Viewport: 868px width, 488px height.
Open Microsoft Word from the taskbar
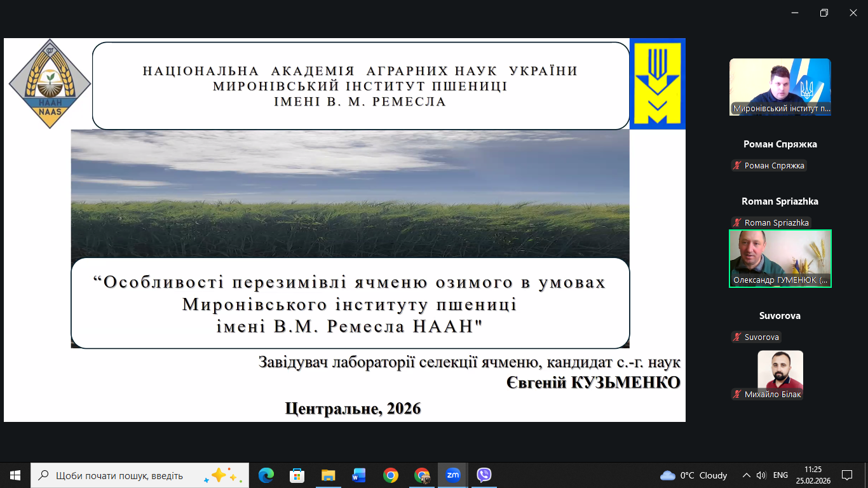[x=359, y=475]
